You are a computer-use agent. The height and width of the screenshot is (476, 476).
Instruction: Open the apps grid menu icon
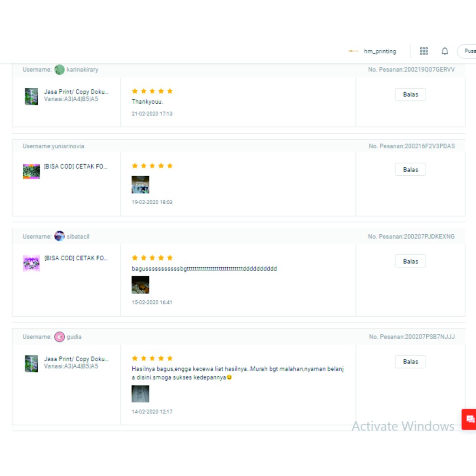pyautogui.click(x=423, y=51)
